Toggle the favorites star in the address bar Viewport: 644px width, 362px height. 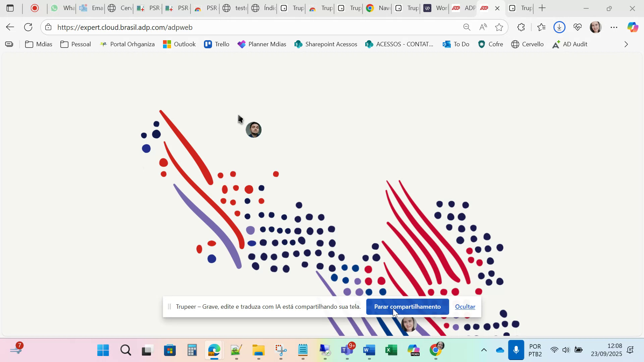[x=499, y=27]
